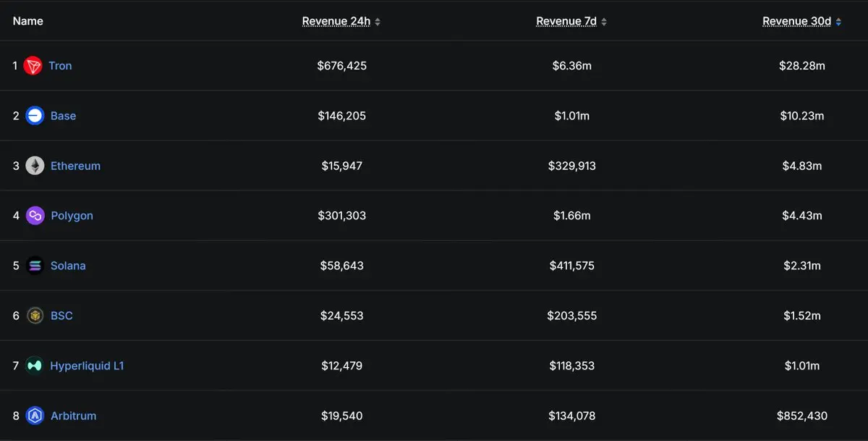Click the Tron chain logo icon
The width and height of the screenshot is (868, 441).
click(x=33, y=66)
